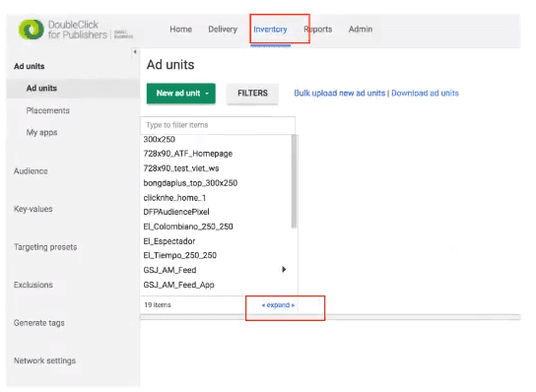This screenshot has width=536, height=392.
Task: Click the DoubleClick for Publishers logo
Action: pyautogui.click(x=76, y=30)
